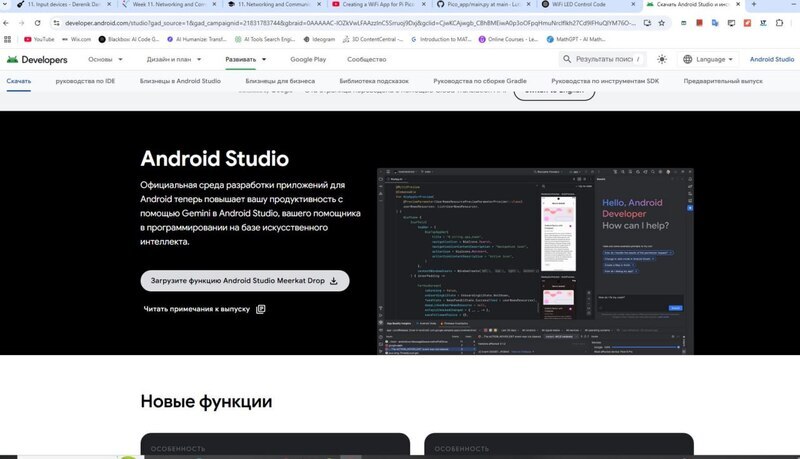
Task: Open the Language dropdown
Action: (x=708, y=59)
